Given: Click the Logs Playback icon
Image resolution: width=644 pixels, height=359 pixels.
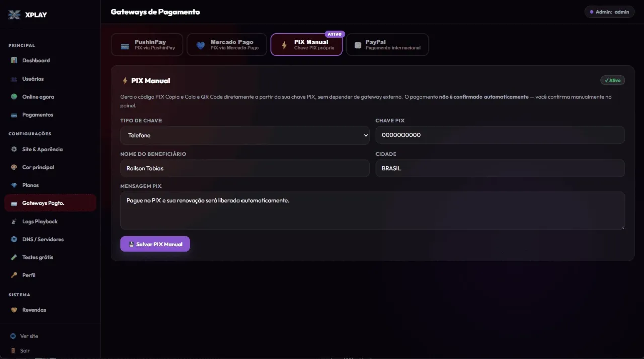Looking at the screenshot, I should point(14,222).
